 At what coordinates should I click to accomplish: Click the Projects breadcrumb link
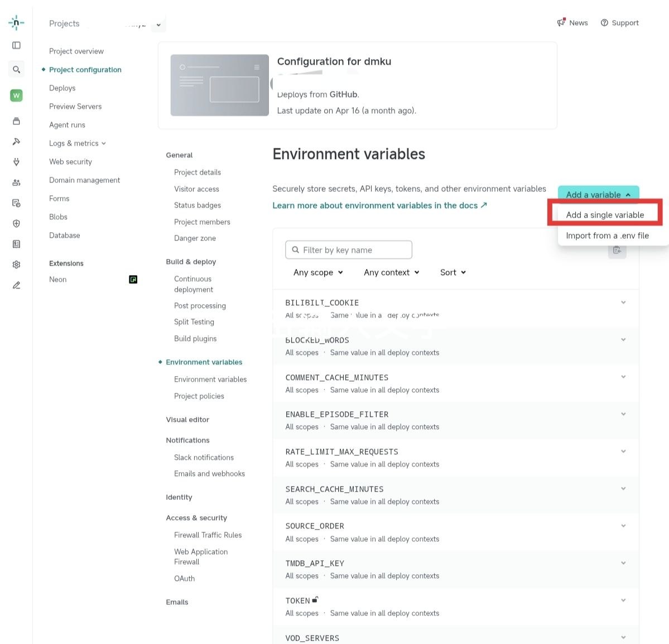[x=64, y=23]
